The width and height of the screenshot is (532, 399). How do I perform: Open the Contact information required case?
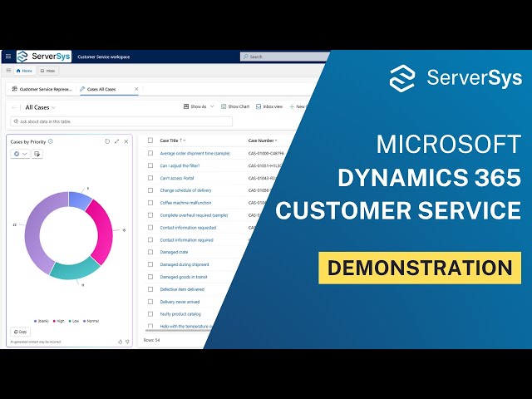coord(186,240)
